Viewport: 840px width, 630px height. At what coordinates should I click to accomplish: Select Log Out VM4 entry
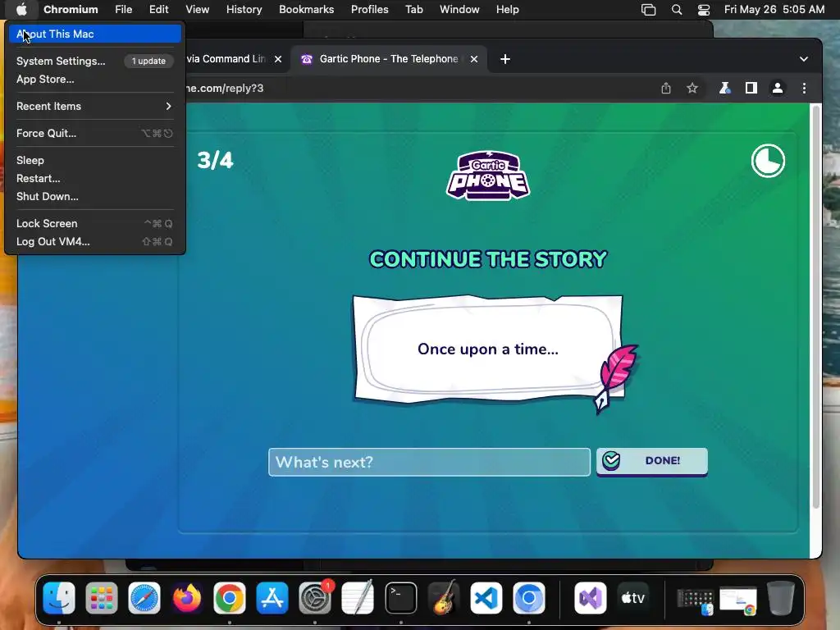click(95, 242)
